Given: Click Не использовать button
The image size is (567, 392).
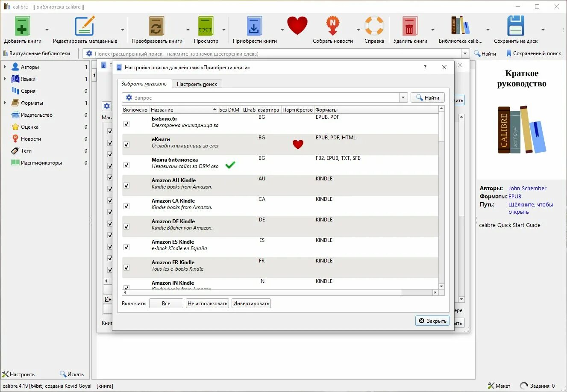Looking at the screenshot, I should pyautogui.click(x=207, y=304).
